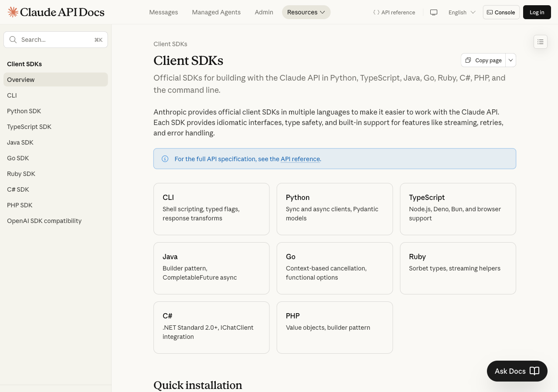
Task: Focus the Search input field
Action: click(56, 40)
